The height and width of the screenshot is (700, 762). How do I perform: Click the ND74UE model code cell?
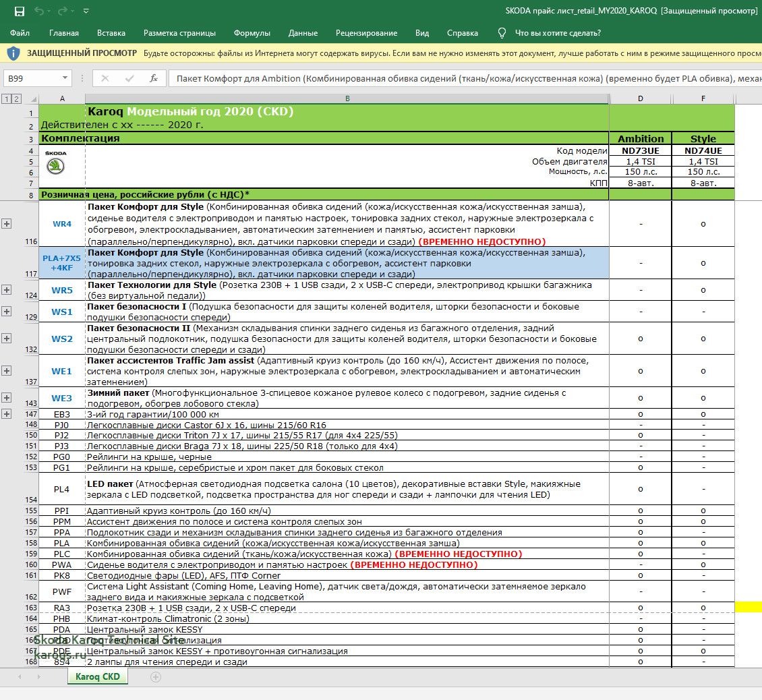tap(703, 150)
